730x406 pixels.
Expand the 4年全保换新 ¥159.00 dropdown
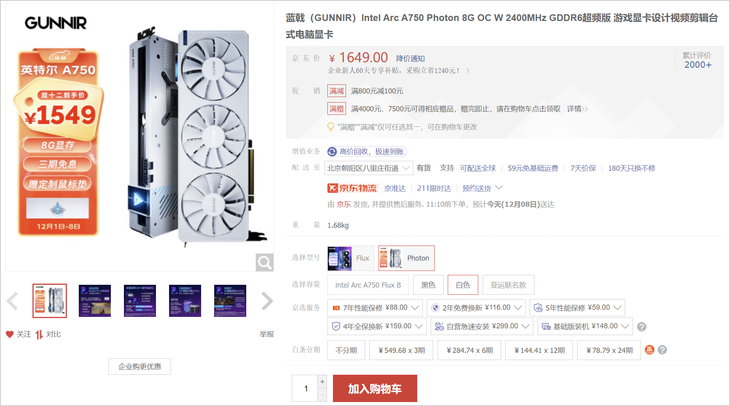pyautogui.click(x=377, y=326)
